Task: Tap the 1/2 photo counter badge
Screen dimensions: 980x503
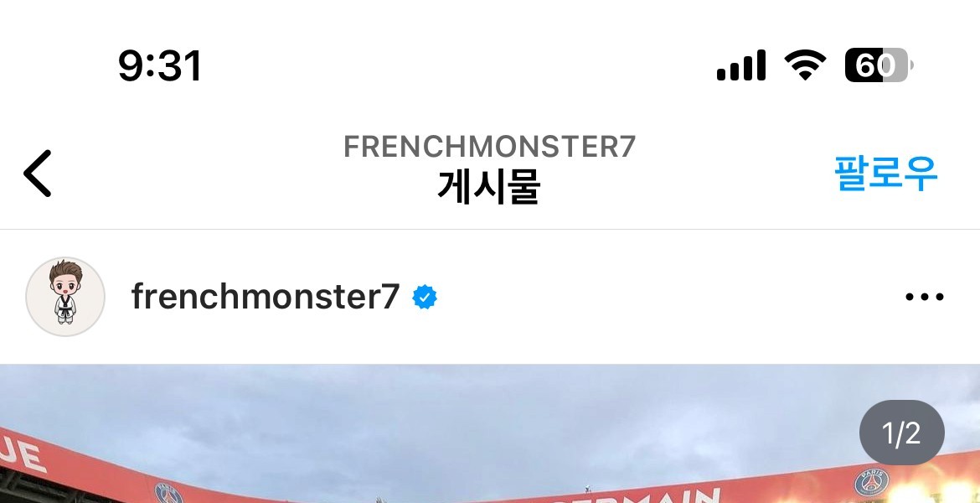Action: [x=901, y=433]
